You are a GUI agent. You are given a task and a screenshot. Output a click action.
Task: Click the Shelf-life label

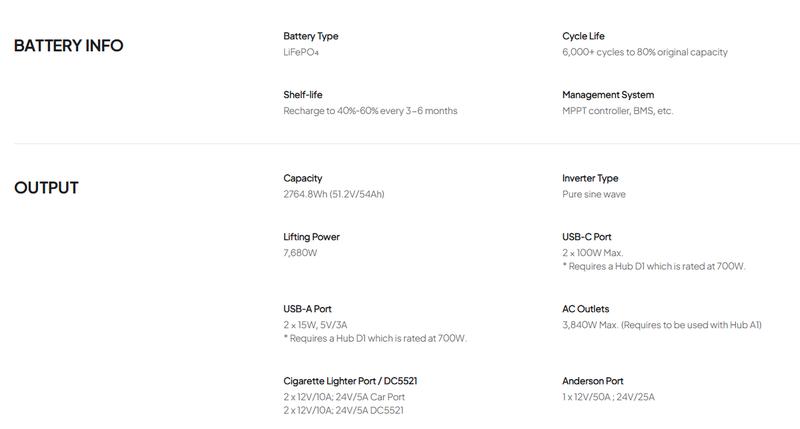303,95
